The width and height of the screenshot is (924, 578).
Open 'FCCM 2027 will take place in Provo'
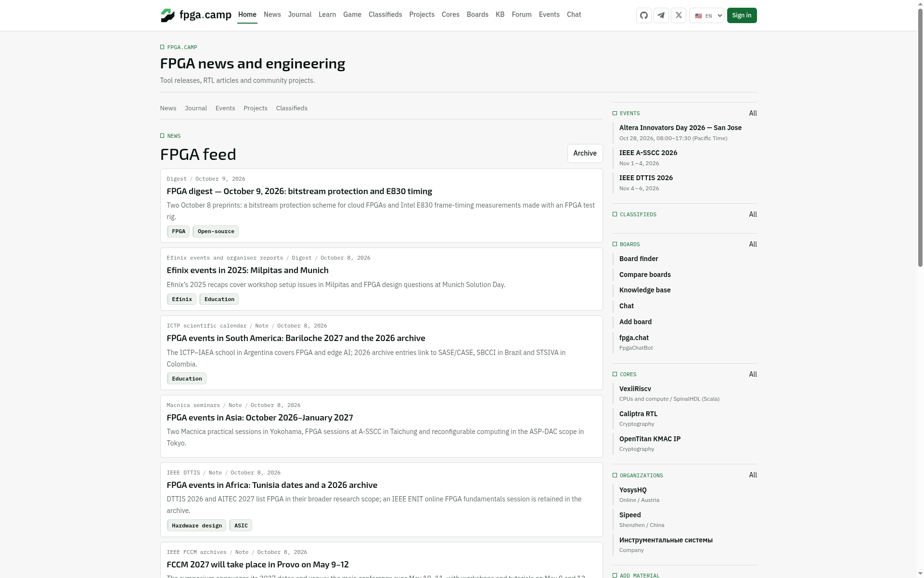click(x=257, y=565)
